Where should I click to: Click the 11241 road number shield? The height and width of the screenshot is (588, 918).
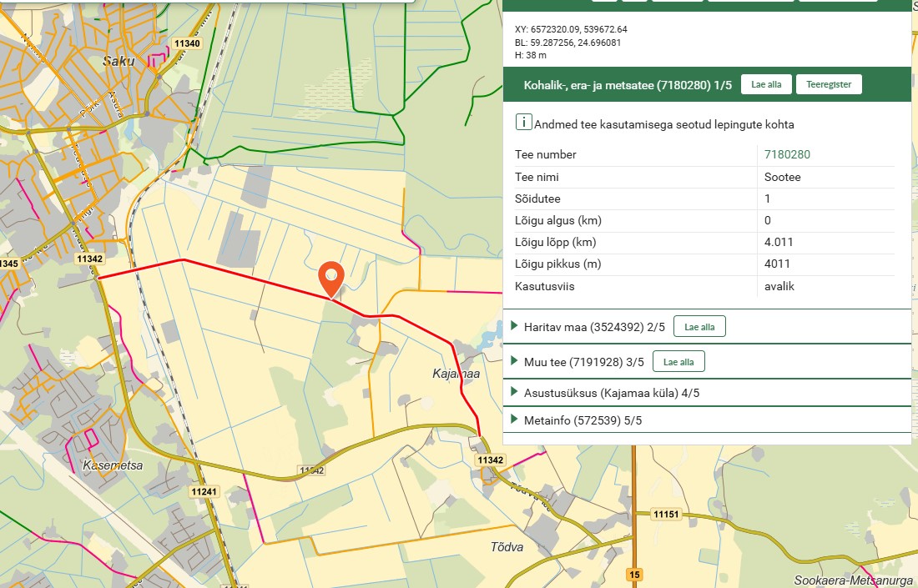204,492
